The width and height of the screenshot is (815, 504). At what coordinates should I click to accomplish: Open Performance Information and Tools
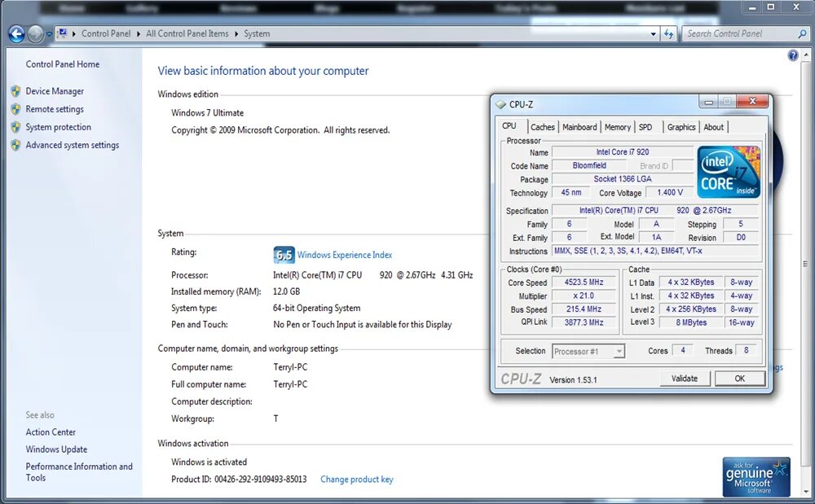tap(79, 471)
